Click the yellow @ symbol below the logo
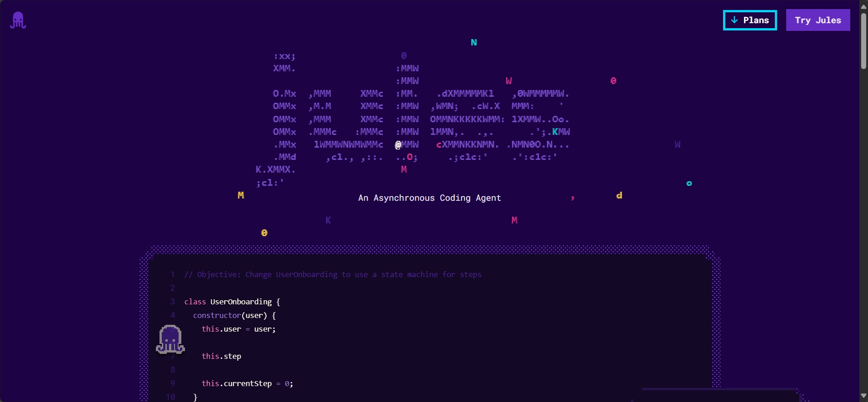The image size is (868, 402). 264,233
